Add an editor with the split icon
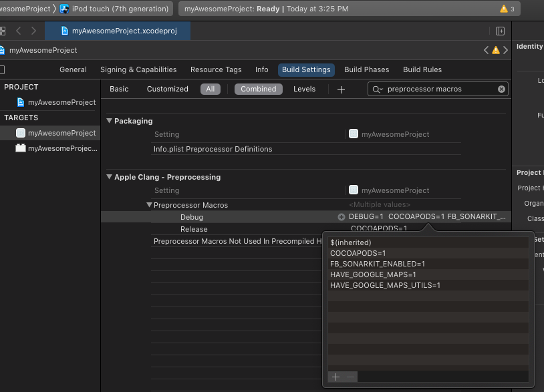The height and width of the screenshot is (392, 544). tap(500, 31)
